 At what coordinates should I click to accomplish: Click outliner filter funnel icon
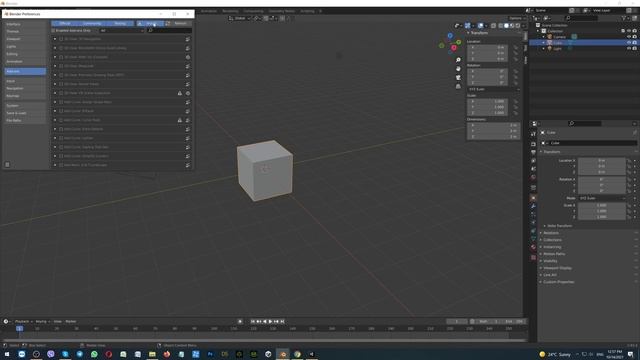624,18
